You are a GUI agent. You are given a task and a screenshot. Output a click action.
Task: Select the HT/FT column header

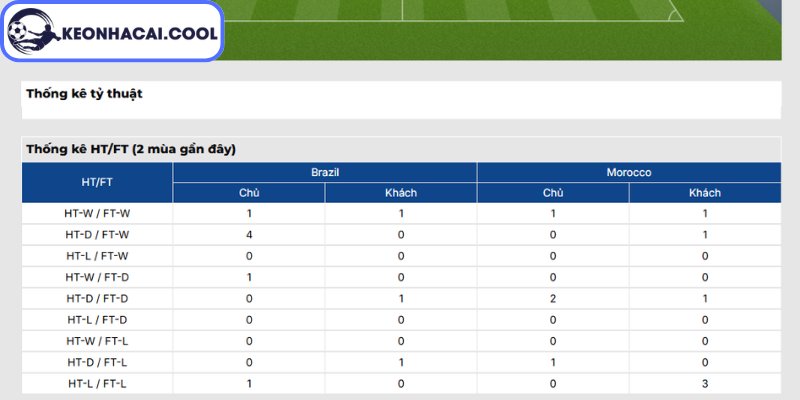coord(97,182)
